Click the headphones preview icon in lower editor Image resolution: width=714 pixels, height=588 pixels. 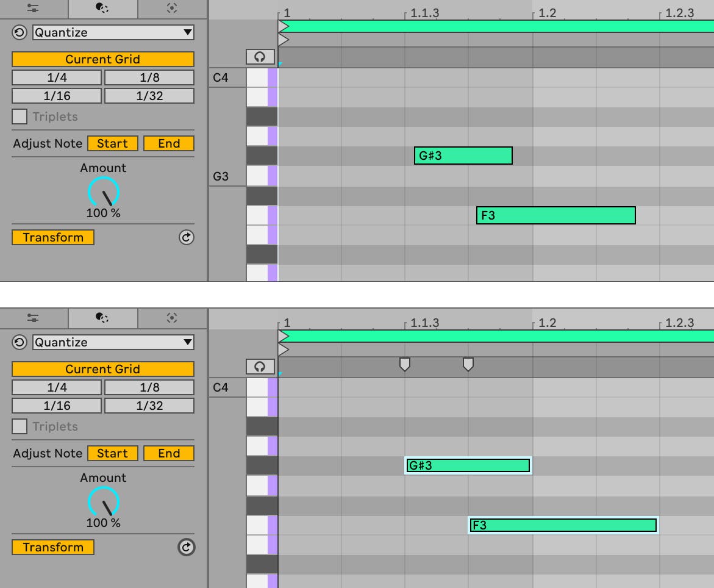point(260,366)
